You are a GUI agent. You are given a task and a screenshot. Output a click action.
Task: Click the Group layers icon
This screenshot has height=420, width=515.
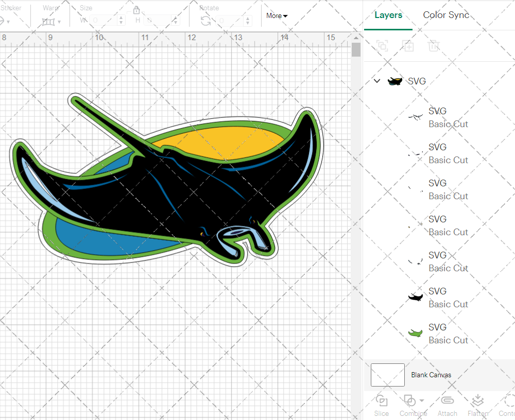382,46
